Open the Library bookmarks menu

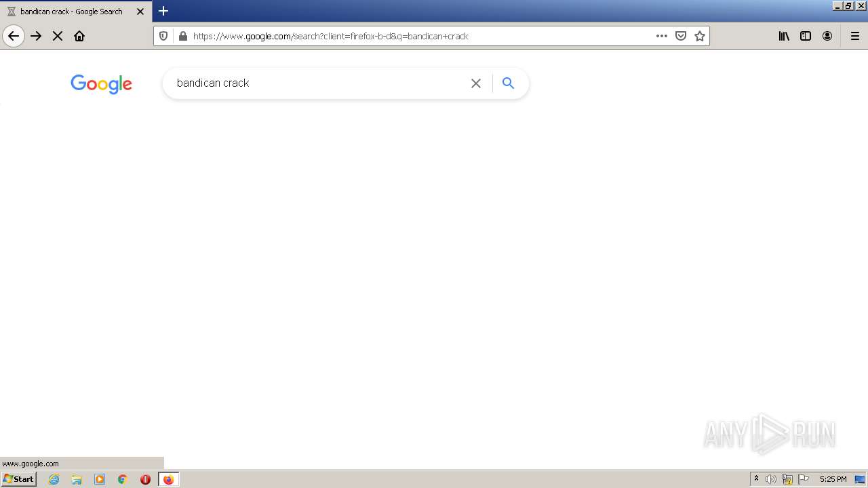tap(784, 36)
